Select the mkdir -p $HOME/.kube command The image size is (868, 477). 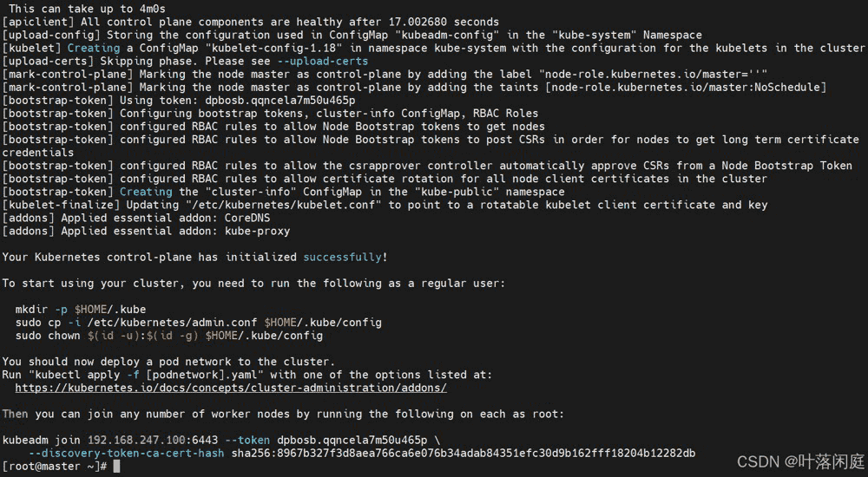coord(81,309)
